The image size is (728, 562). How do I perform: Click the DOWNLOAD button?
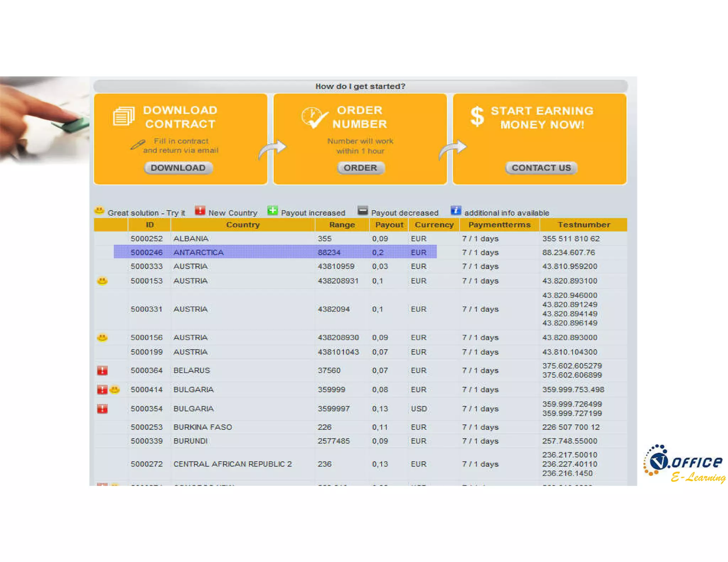178,168
